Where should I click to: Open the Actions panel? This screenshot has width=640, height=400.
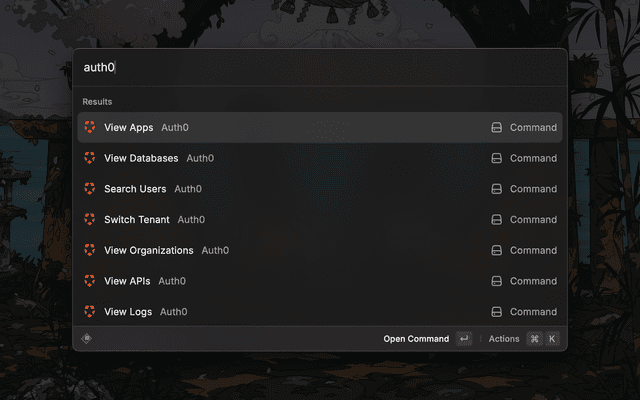[x=504, y=339]
